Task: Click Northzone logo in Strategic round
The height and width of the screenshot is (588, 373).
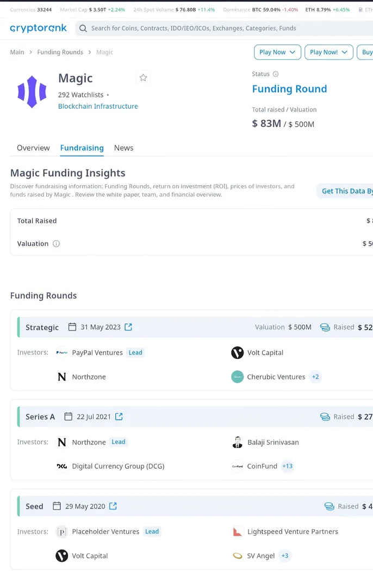Action: click(x=62, y=377)
